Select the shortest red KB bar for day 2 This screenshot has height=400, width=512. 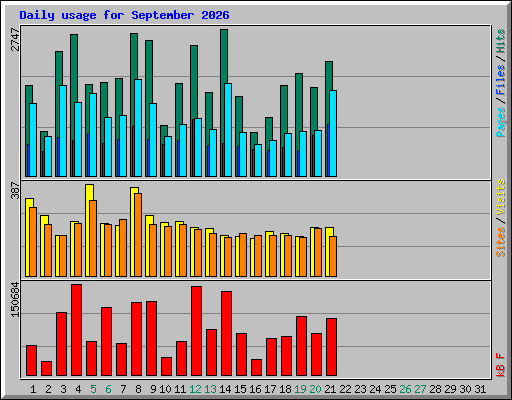click(x=46, y=369)
